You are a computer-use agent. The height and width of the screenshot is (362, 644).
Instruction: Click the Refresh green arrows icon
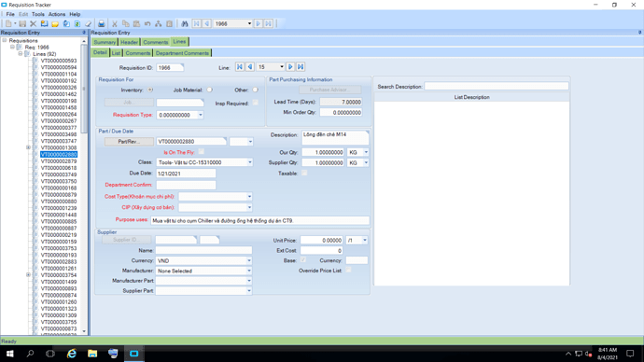pyautogui.click(x=77, y=24)
